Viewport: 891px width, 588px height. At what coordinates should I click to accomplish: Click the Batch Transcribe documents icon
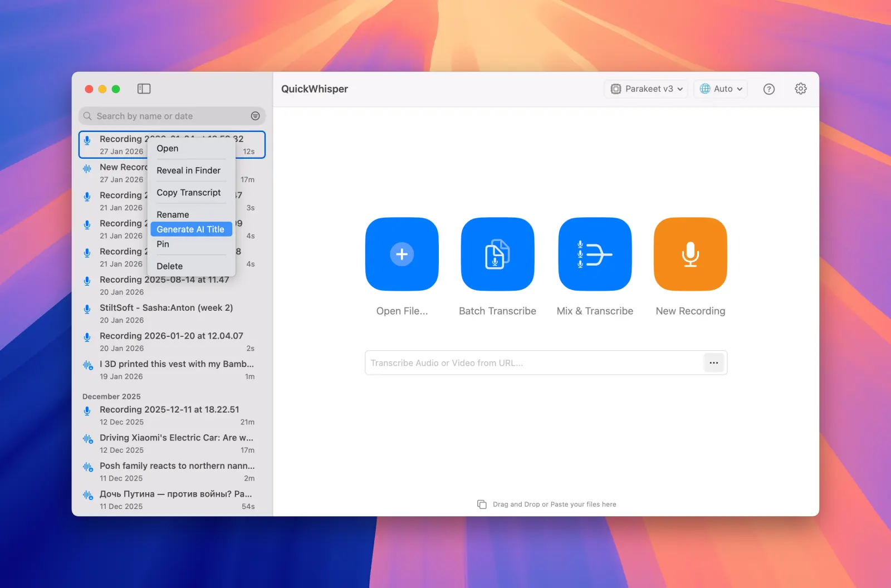click(x=497, y=254)
